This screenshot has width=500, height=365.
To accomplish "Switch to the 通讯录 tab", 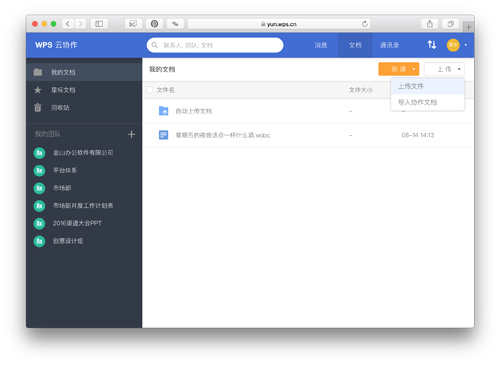I will tap(389, 45).
